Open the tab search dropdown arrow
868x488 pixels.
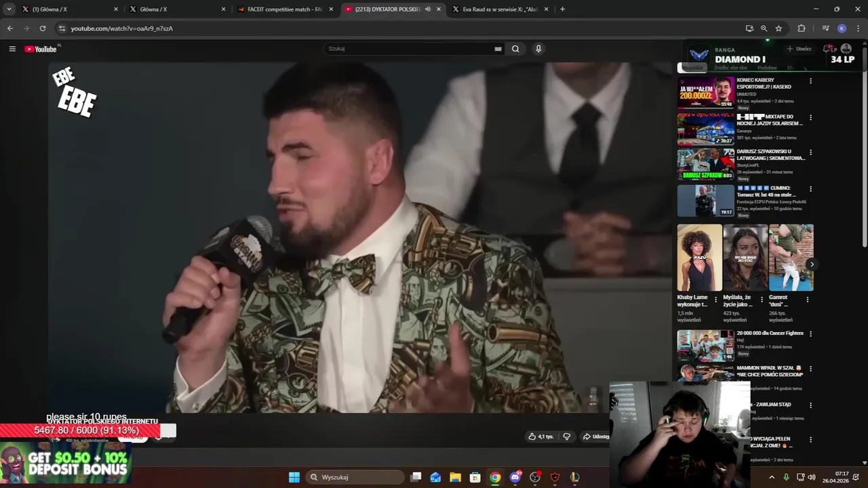(x=9, y=9)
